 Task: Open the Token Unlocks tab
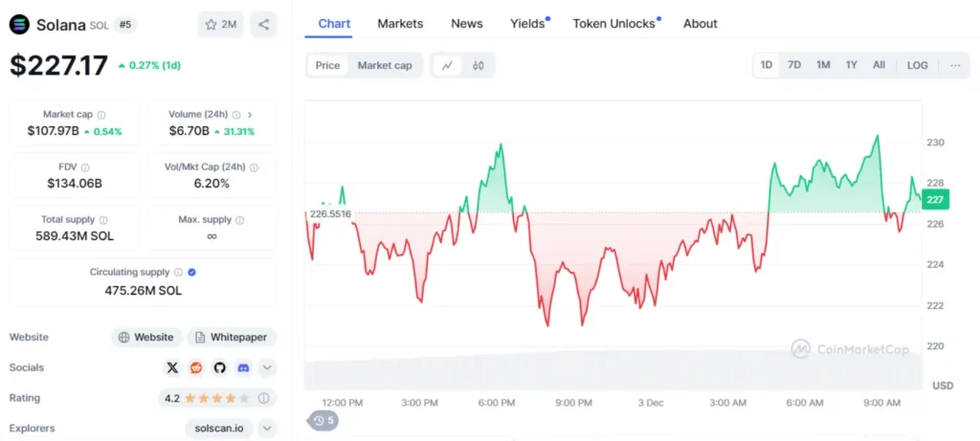pos(615,24)
